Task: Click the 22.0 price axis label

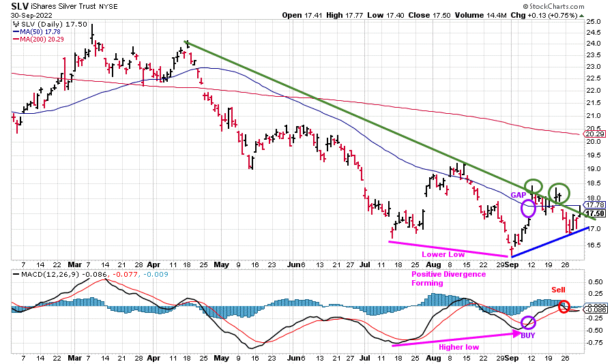Action: pyautogui.click(x=594, y=91)
